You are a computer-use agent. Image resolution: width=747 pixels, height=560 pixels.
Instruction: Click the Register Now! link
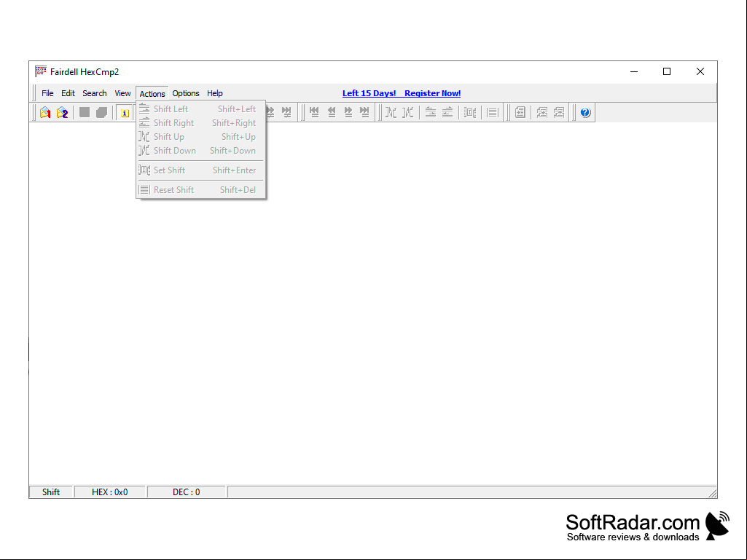(433, 93)
